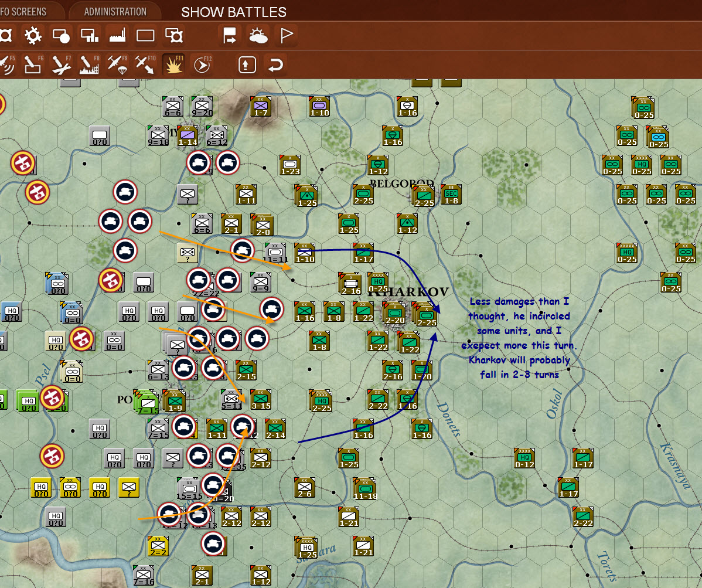Screen dimensions: 702x588
Task: Select the grey 5=11 unit counter
Action: (231, 399)
